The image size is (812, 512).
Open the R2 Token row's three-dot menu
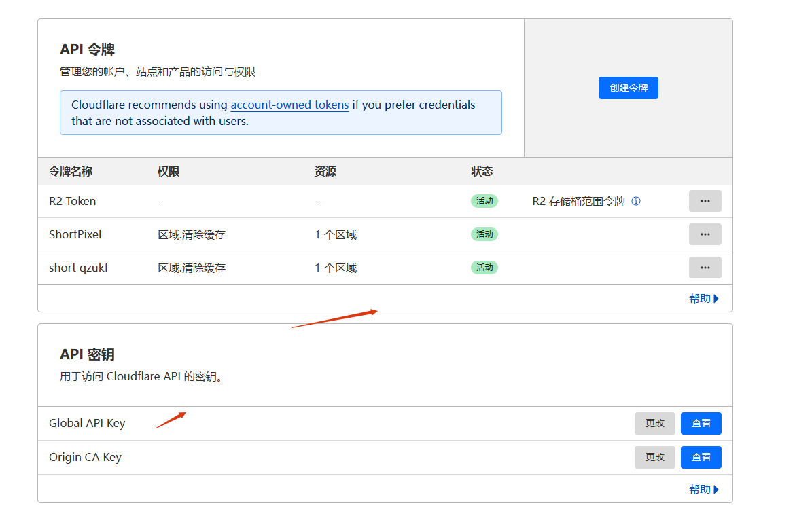click(705, 201)
